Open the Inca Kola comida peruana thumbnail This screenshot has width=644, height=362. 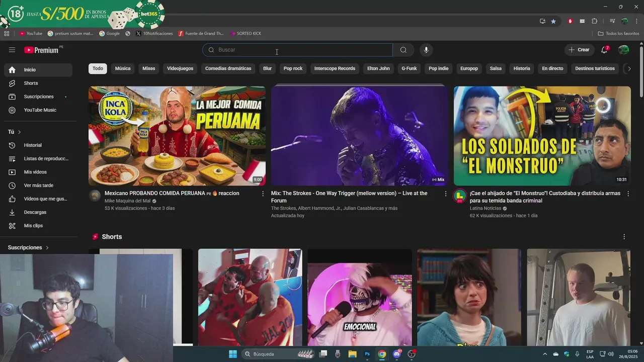pyautogui.click(x=177, y=136)
